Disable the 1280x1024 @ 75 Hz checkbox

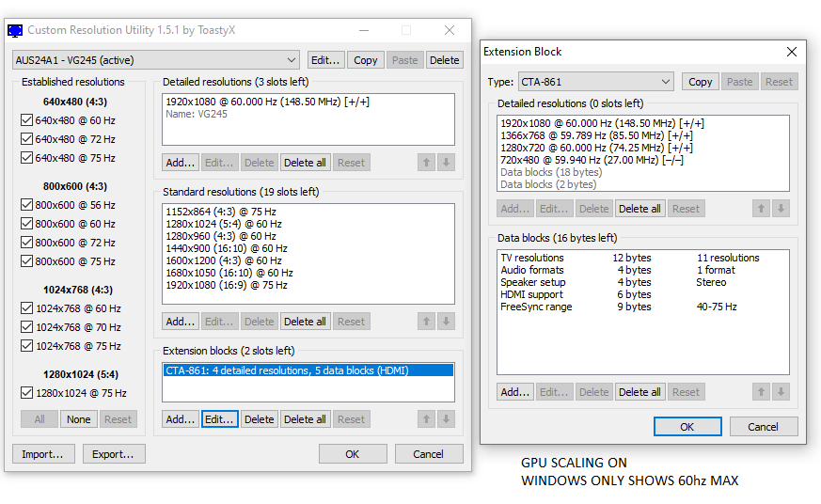[26, 393]
